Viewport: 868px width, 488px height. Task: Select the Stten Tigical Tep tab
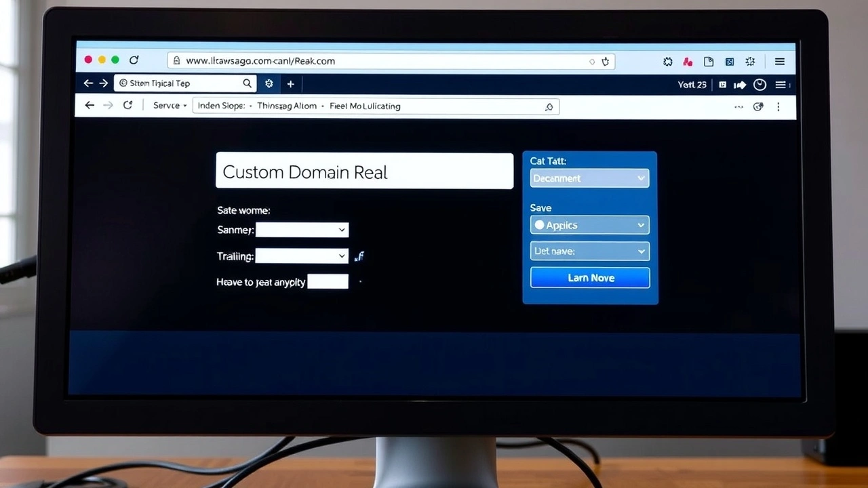(x=184, y=83)
